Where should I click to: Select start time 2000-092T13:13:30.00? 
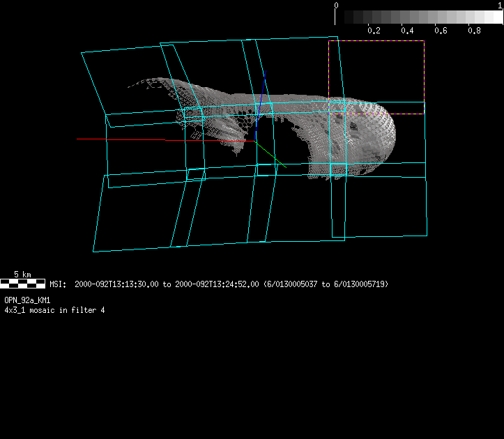pyautogui.click(x=116, y=284)
